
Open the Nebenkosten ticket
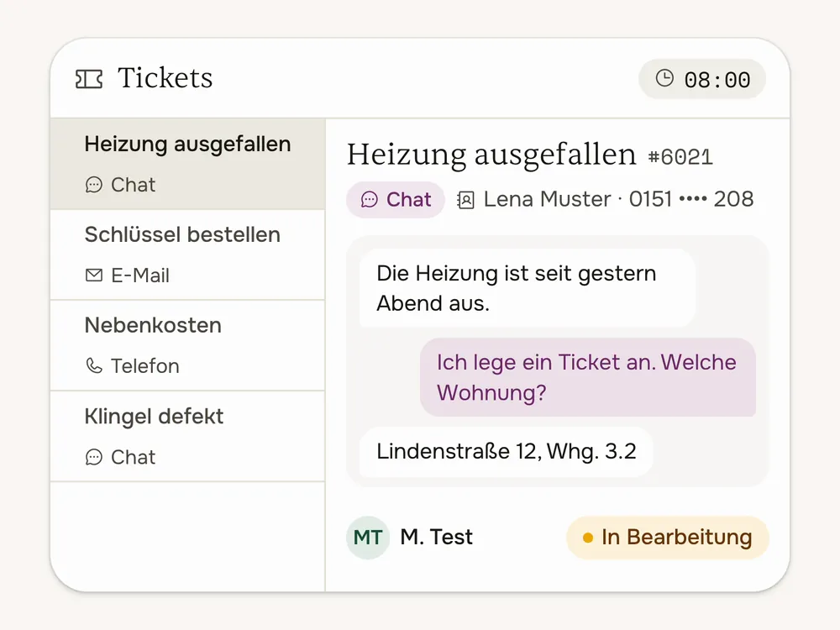[x=187, y=345]
